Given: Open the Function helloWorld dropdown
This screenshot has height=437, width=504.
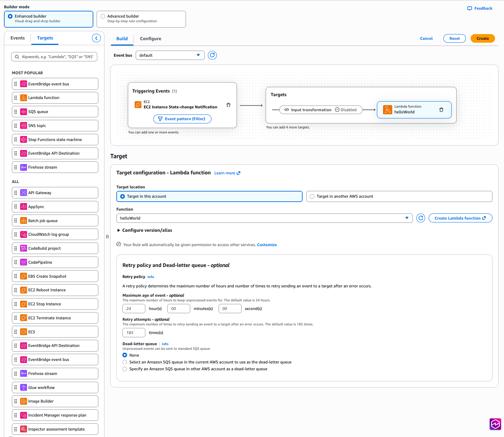Looking at the screenshot, I should point(264,218).
